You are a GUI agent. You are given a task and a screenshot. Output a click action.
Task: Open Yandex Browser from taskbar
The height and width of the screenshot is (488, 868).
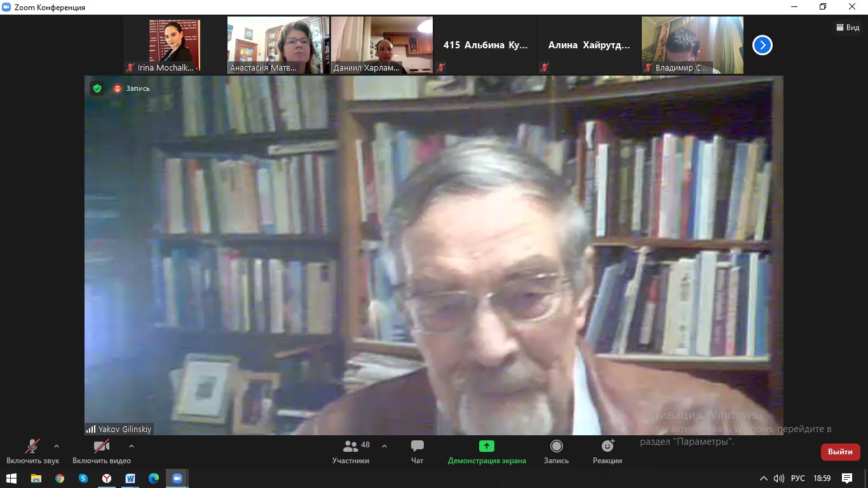point(107,478)
